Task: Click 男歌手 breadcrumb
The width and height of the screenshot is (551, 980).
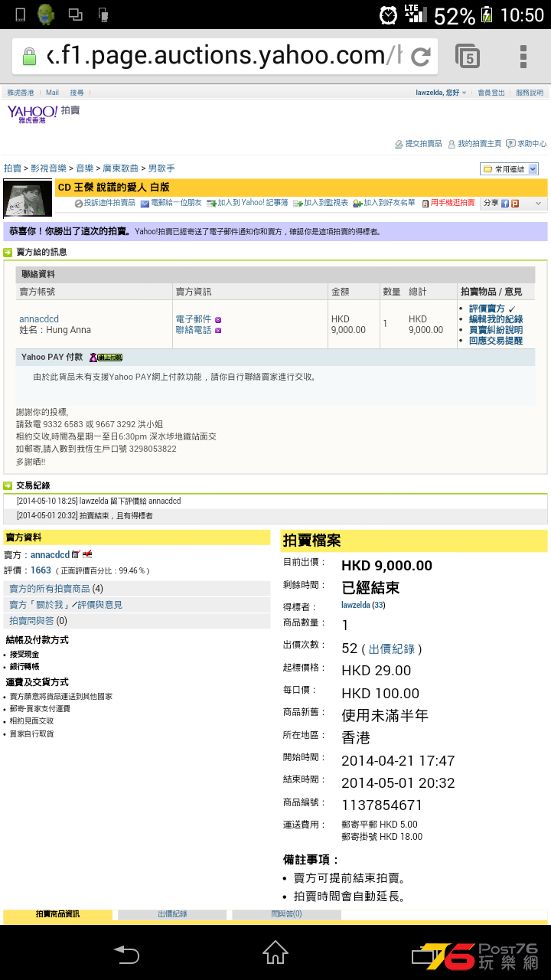Action: click(x=161, y=168)
